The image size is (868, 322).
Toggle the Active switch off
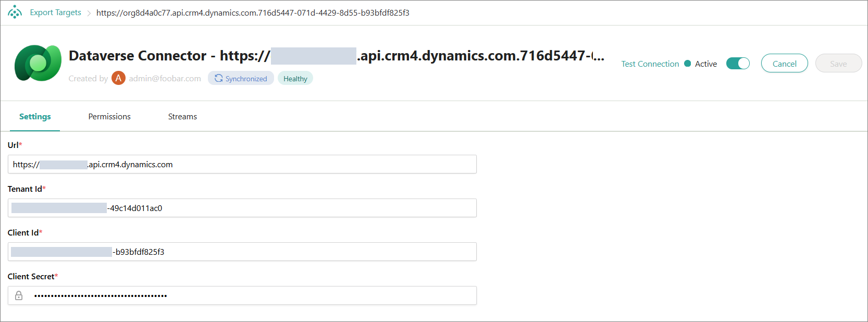pyautogui.click(x=738, y=64)
